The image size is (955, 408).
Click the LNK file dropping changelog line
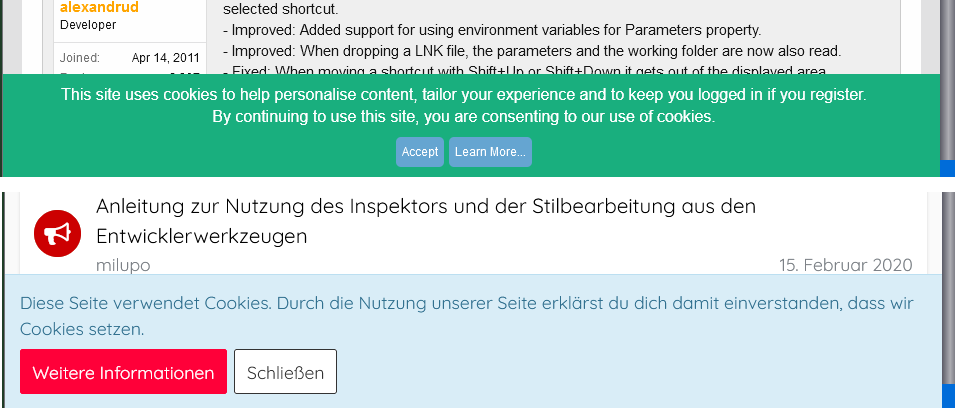tap(532, 51)
